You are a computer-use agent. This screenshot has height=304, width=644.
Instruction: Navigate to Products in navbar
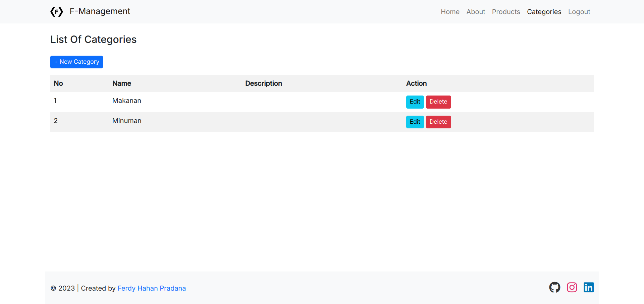click(x=506, y=12)
